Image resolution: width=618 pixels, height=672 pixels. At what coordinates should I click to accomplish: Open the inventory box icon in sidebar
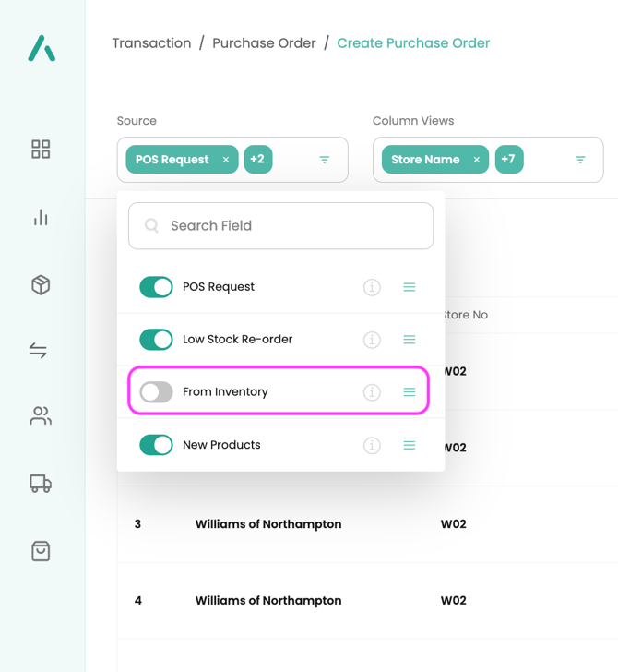point(41,285)
